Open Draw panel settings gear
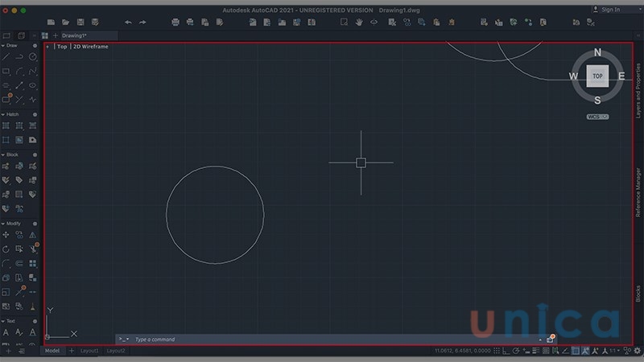The height and width of the screenshot is (362, 644). (x=35, y=46)
